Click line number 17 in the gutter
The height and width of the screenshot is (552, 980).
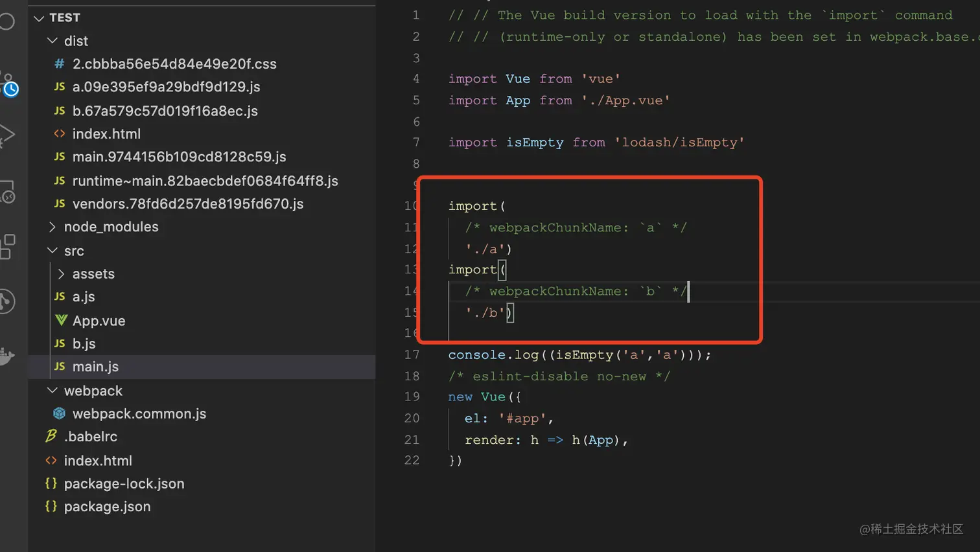coord(412,354)
